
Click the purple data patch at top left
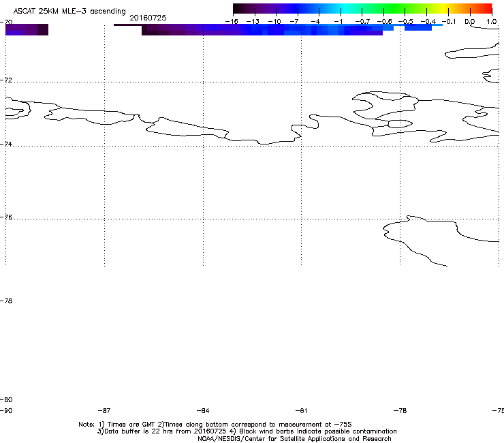pyautogui.click(x=27, y=29)
